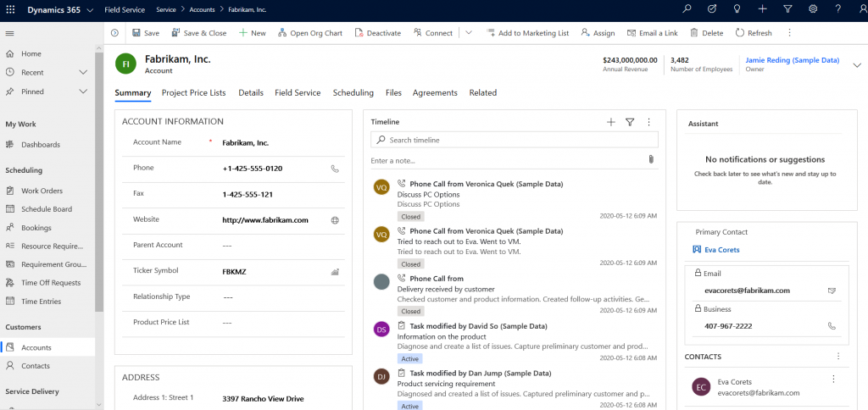This screenshot has width=868, height=410.
Task: Open the Related tab
Action: point(482,93)
